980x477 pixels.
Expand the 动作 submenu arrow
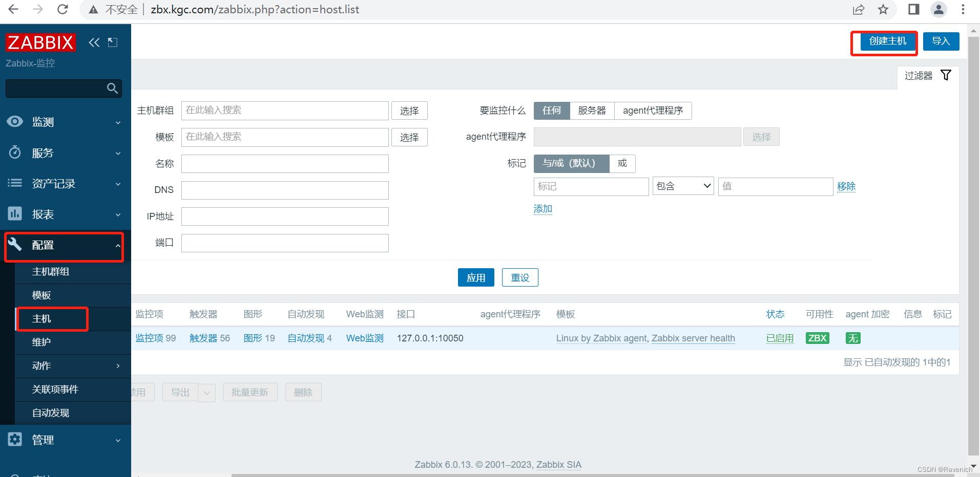[118, 366]
